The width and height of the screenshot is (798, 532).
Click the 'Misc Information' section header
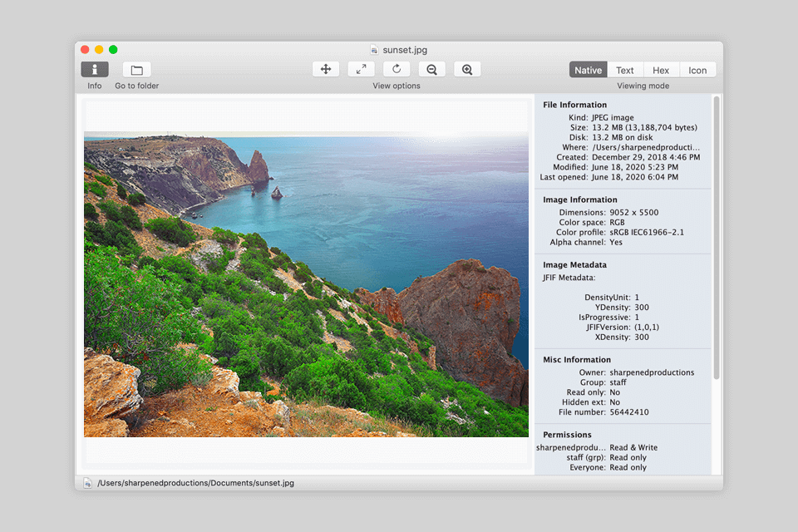(577, 359)
